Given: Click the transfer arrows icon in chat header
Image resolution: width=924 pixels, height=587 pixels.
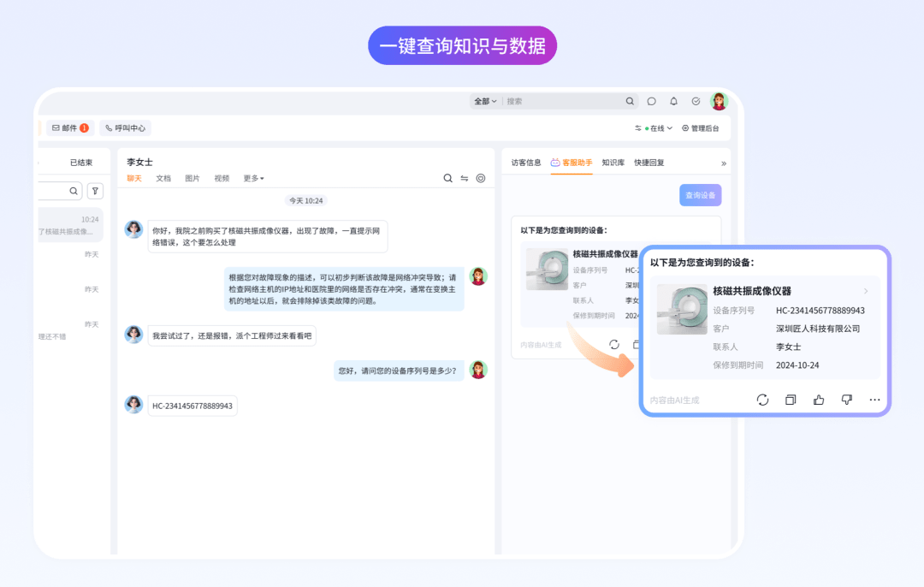Looking at the screenshot, I should pyautogui.click(x=465, y=178).
